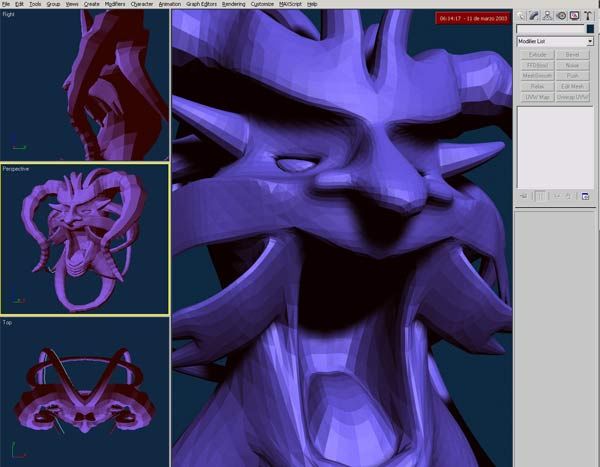The image size is (600, 467).
Task: Open the Modify command panel tab
Action: 534,16
